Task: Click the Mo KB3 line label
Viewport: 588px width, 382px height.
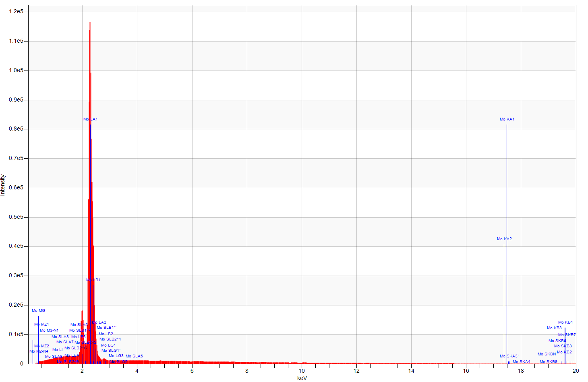Action: coord(554,328)
